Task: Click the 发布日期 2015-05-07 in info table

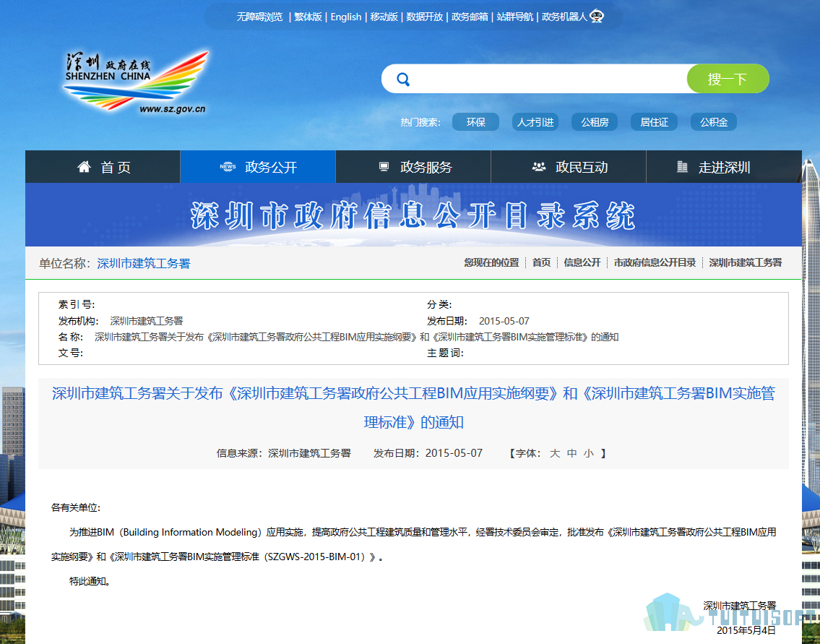Action: [504, 321]
